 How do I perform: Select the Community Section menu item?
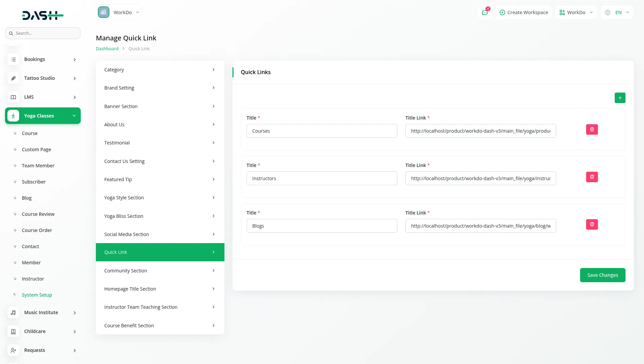[x=160, y=271]
